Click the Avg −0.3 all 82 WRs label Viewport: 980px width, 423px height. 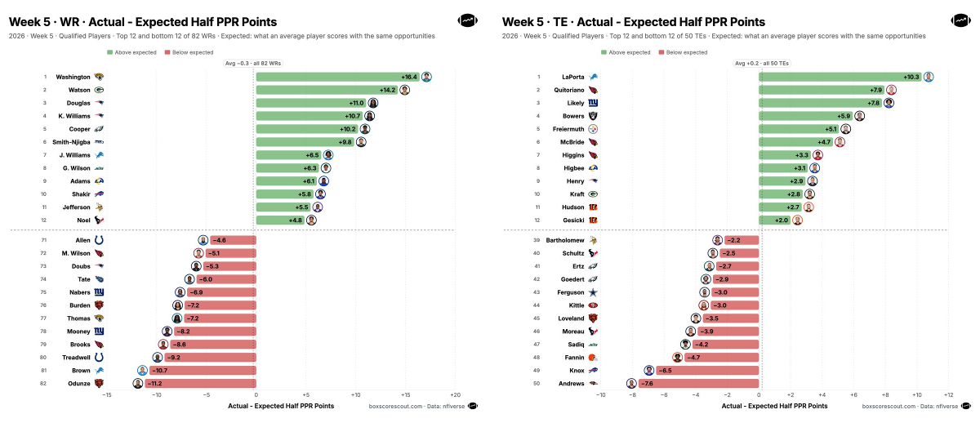coord(253,63)
